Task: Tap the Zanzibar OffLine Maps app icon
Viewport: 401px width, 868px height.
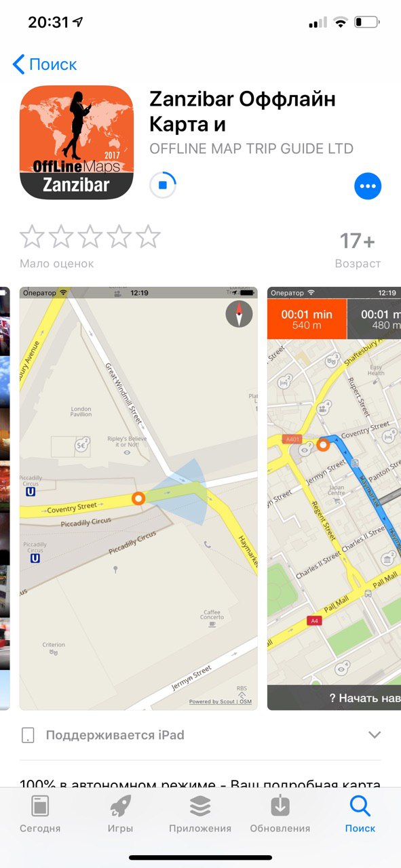Action: point(77,142)
